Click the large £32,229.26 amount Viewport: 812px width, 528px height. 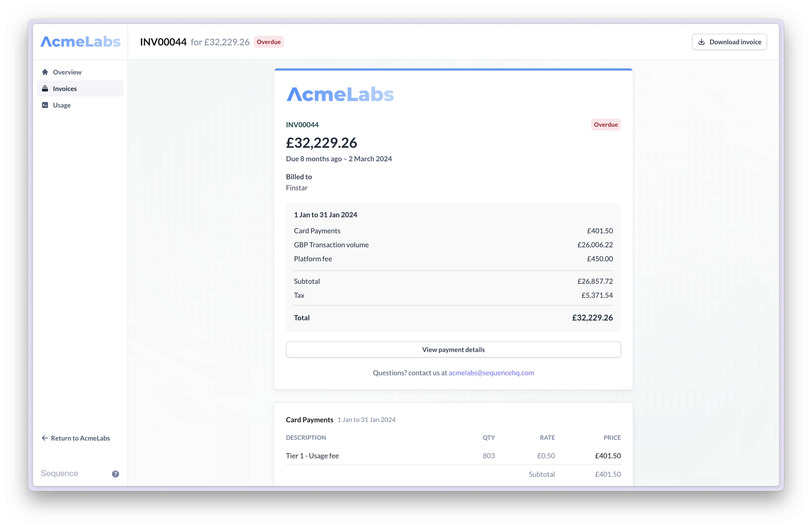point(321,142)
